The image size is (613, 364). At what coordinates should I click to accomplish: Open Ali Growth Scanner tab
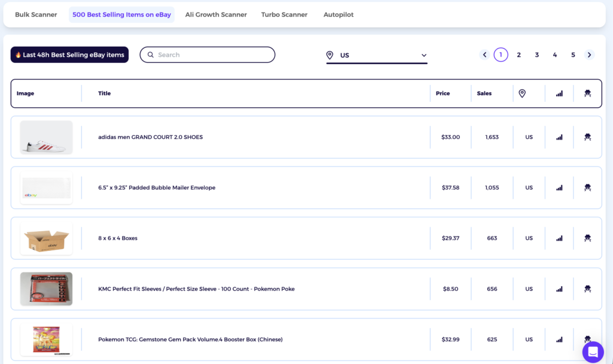[216, 14]
